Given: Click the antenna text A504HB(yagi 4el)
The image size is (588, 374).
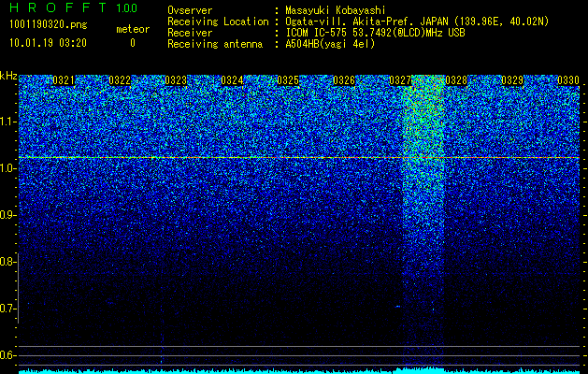Looking at the screenshot, I should coord(330,44).
